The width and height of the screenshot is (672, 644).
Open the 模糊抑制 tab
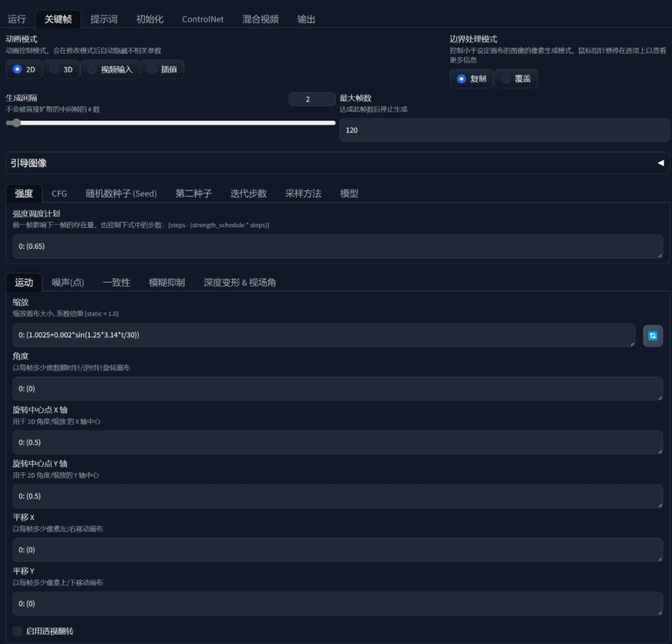167,282
